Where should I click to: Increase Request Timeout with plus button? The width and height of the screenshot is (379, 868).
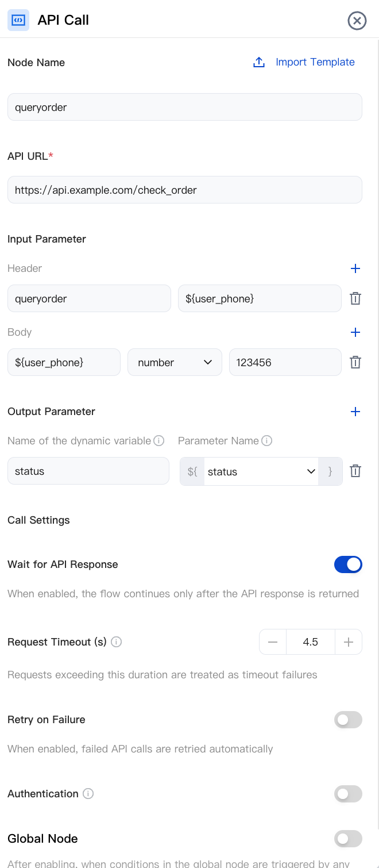(348, 642)
